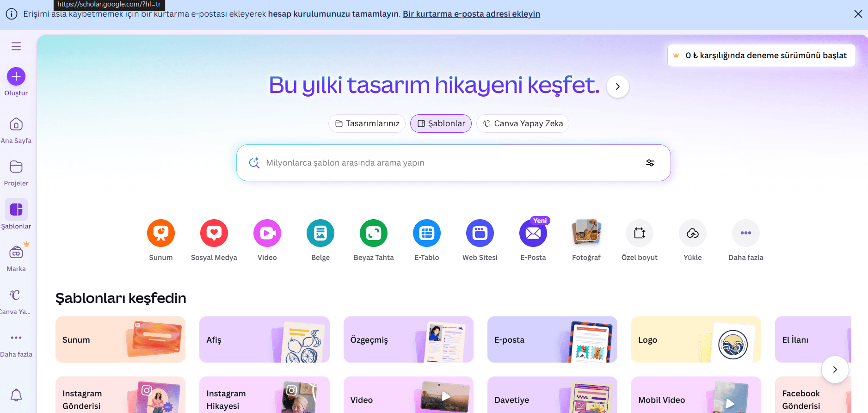Image resolution: width=868 pixels, height=413 pixels.
Task: Go to Ana Sayfa in sidebar
Action: (16, 130)
